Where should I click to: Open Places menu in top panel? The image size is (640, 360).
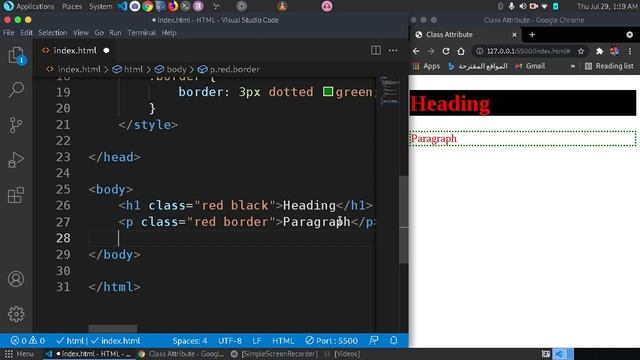click(x=71, y=6)
